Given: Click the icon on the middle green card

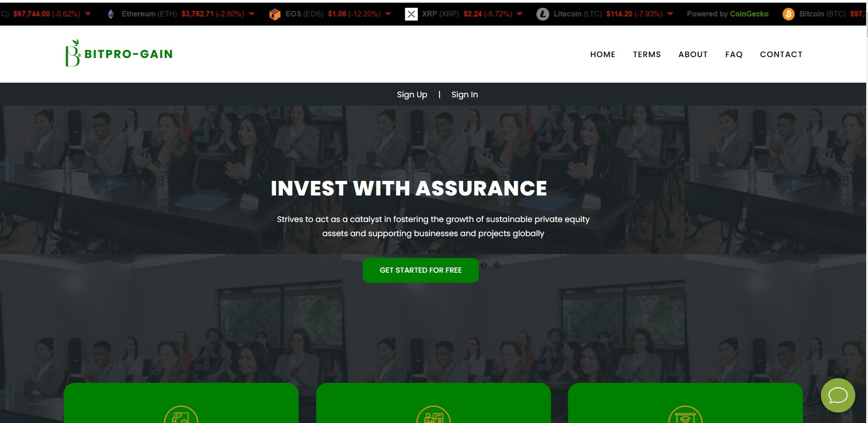Looking at the screenshot, I should click(434, 414).
